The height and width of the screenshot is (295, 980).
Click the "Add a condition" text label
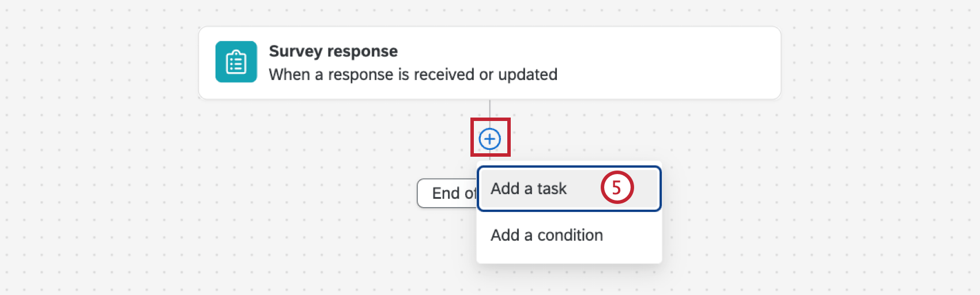pyautogui.click(x=546, y=235)
